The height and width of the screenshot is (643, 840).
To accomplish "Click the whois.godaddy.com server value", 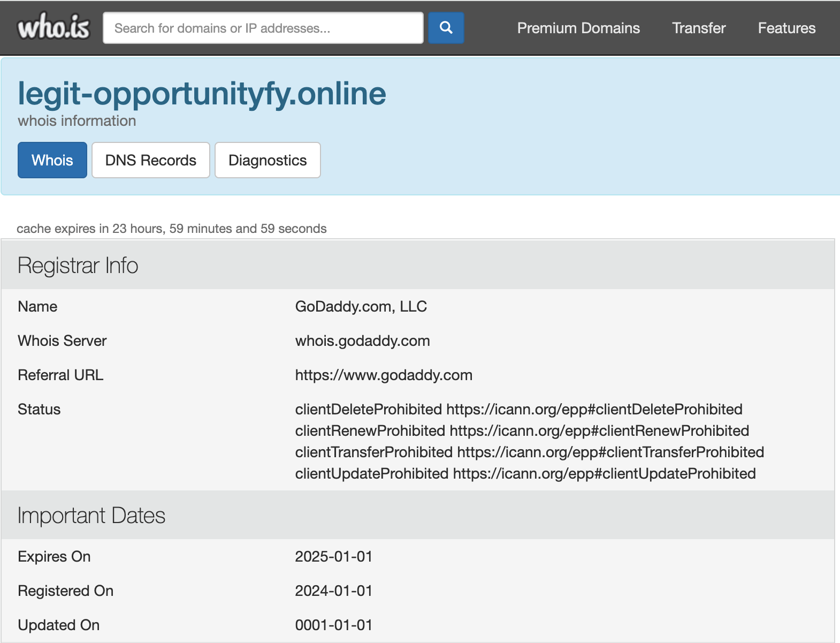I will [363, 341].
